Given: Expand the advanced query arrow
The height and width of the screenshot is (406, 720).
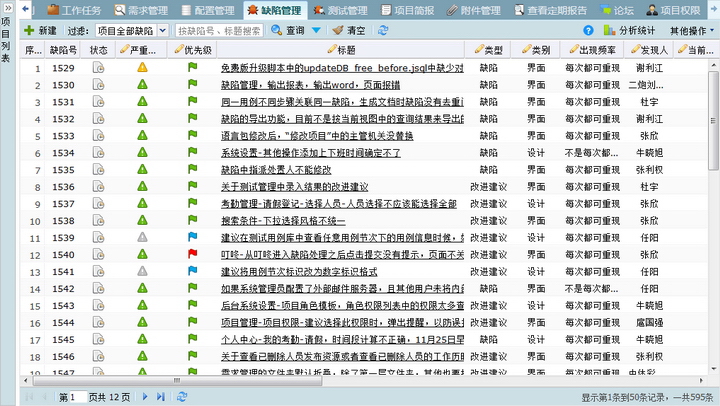Looking at the screenshot, I should coord(316,30).
